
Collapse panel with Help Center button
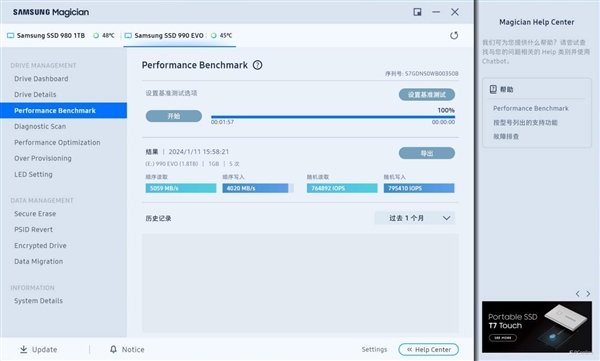[x=428, y=350]
